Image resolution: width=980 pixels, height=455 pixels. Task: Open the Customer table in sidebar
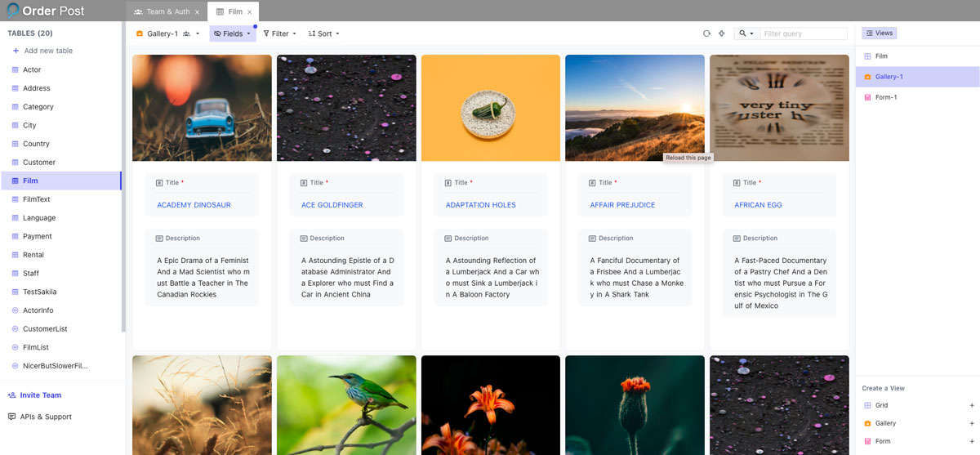point(39,163)
